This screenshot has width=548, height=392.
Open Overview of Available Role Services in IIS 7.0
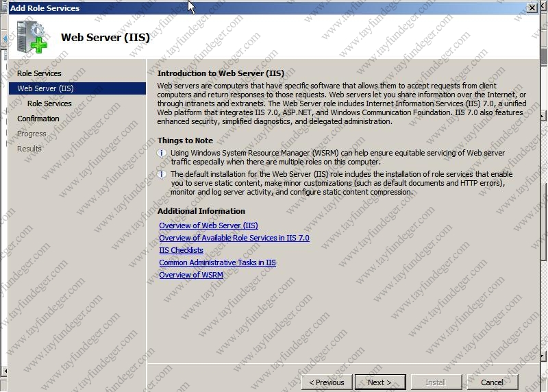(x=234, y=238)
